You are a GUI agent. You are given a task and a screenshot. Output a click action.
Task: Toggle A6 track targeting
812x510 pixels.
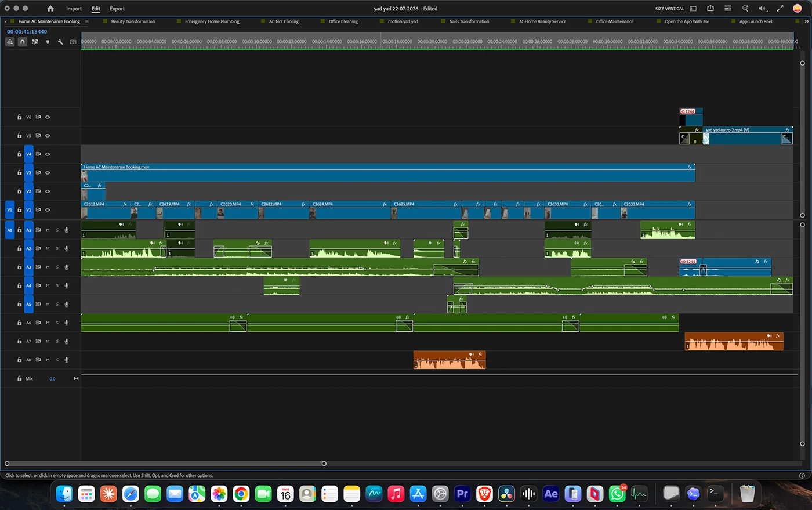point(28,323)
